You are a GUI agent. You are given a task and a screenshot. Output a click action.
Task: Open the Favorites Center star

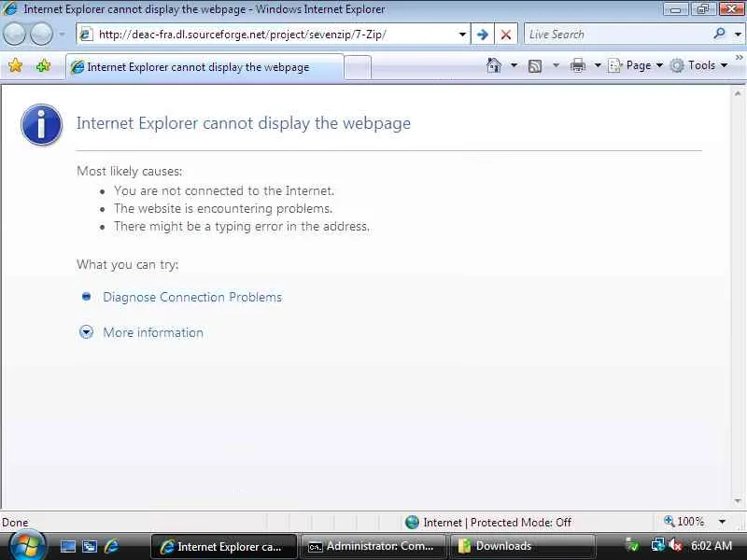pyautogui.click(x=15, y=65)
